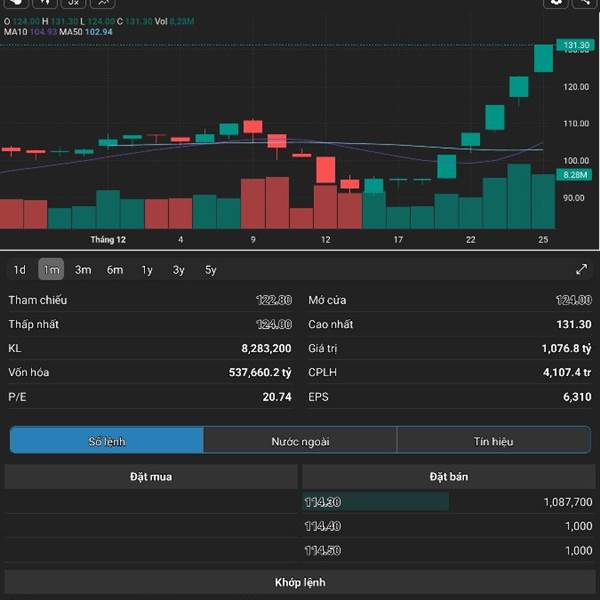Select the 1d timeframe

[x=19, y=269]
